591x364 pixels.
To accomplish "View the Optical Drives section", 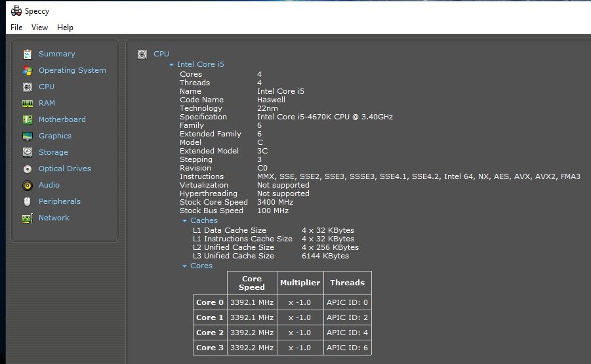I will pos(65,169).
